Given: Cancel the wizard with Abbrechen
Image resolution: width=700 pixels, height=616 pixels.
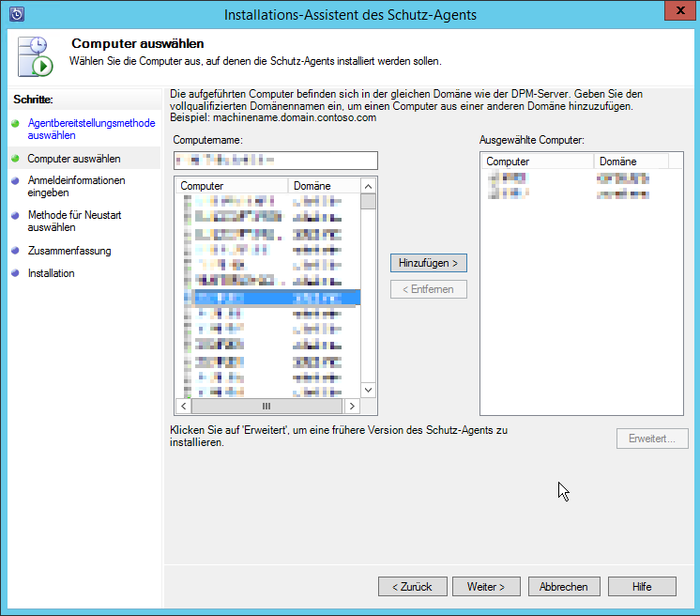Looking at the screenshot, I should pos(563,586).
